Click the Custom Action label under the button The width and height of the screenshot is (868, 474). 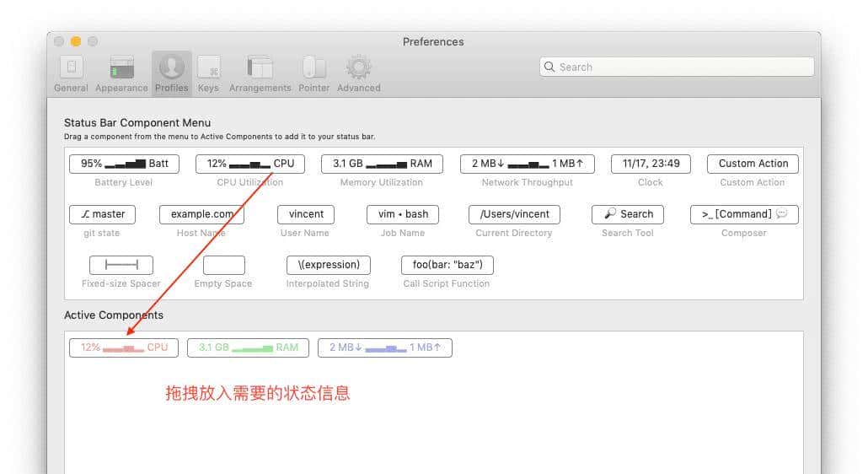click(x=752, y=182)
